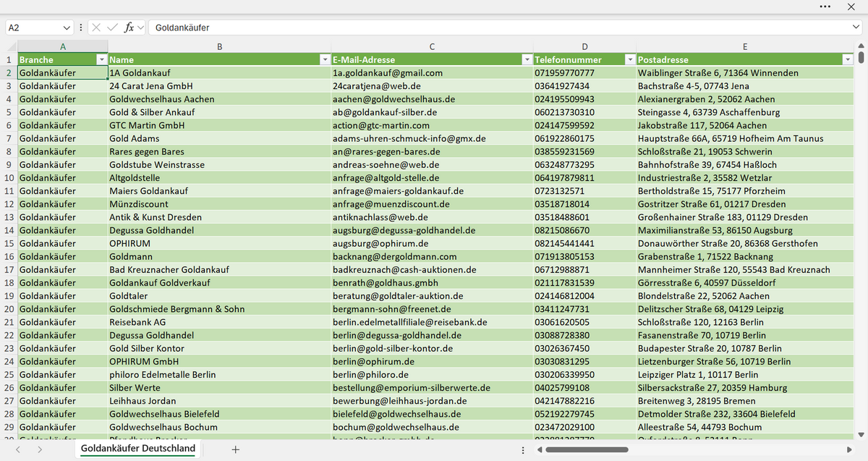This screenshot has width=868, height=461.
Task: Expand the formula bar chevron
Action: (856, 28)
